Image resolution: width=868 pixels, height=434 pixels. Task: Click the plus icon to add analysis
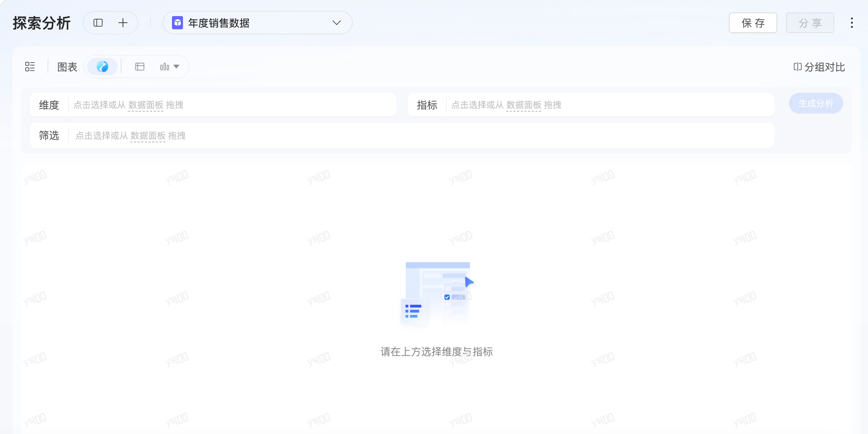123,23
